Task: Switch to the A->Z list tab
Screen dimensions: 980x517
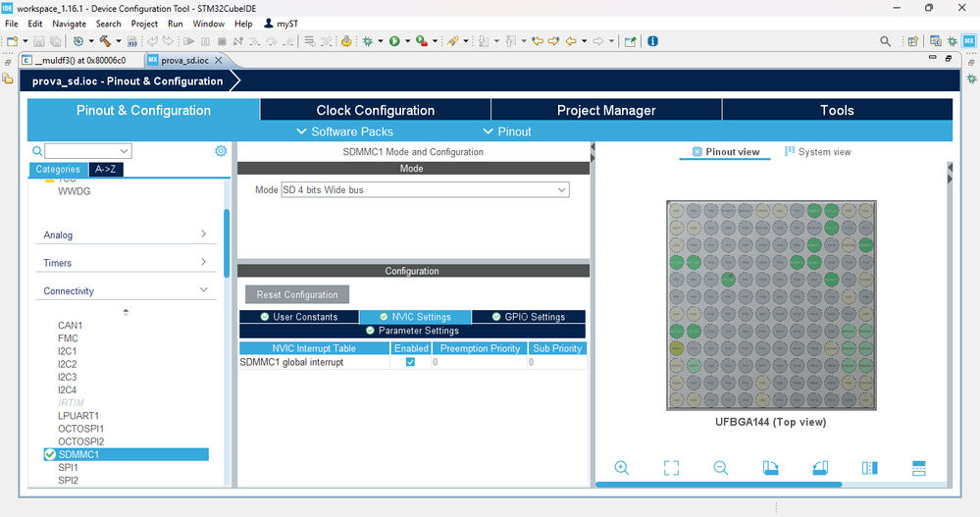Action: tap(106, 169)
